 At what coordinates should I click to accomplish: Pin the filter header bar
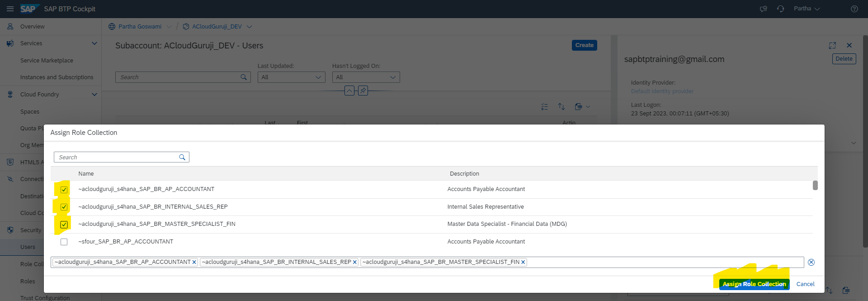363,91
